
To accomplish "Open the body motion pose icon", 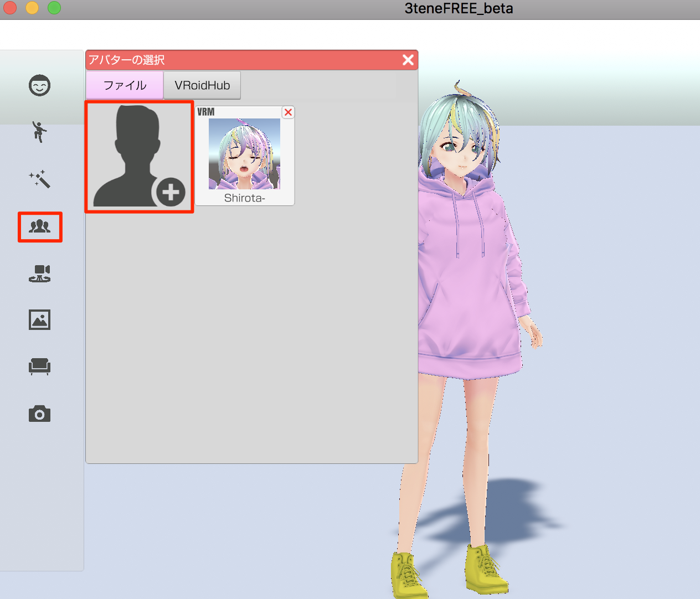I will pos(39,132).
